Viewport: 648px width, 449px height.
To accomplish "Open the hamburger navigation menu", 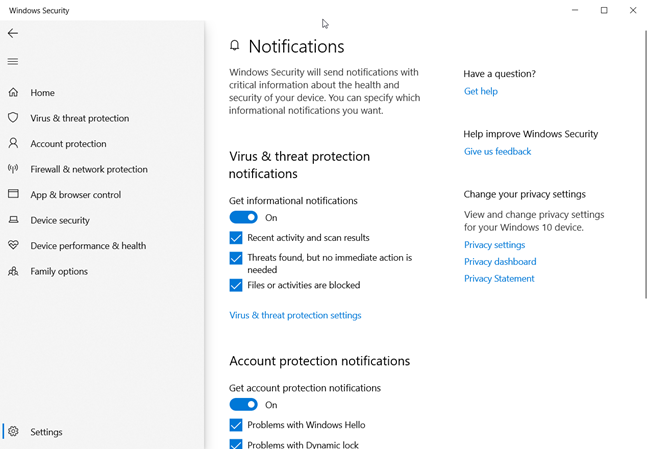I will (x=13, y=62).
